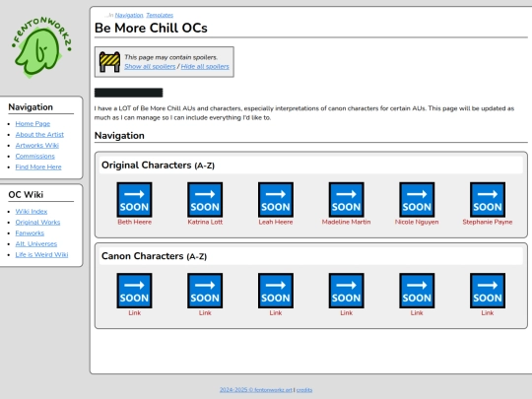Open Beth Heere SOON icon

134,199
